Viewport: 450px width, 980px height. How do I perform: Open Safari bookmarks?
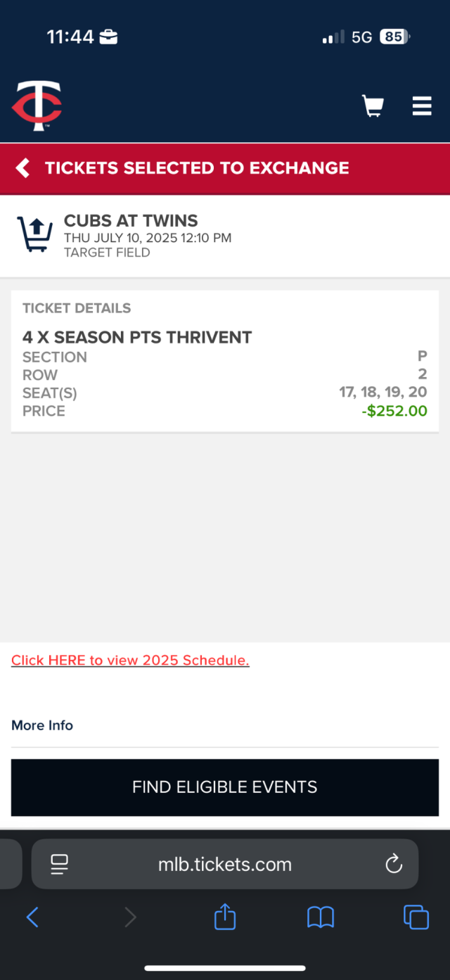coord(321,917)
